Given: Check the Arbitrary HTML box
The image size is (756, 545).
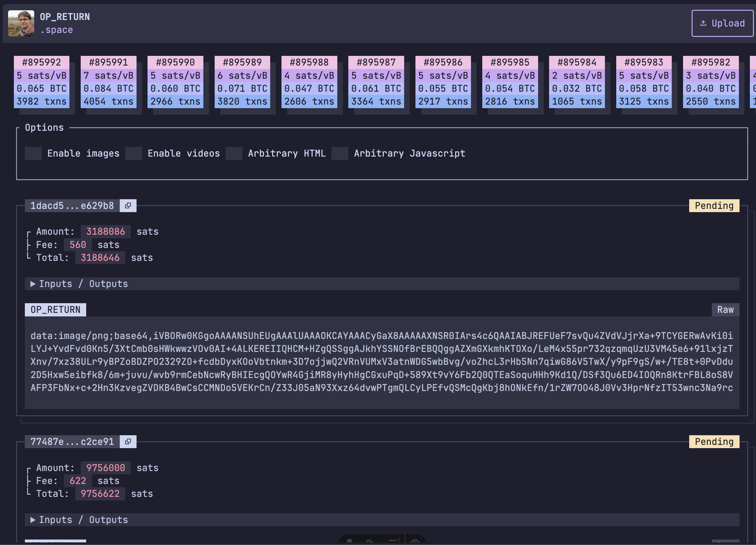Looking at the screenshot, I should 234,154.
